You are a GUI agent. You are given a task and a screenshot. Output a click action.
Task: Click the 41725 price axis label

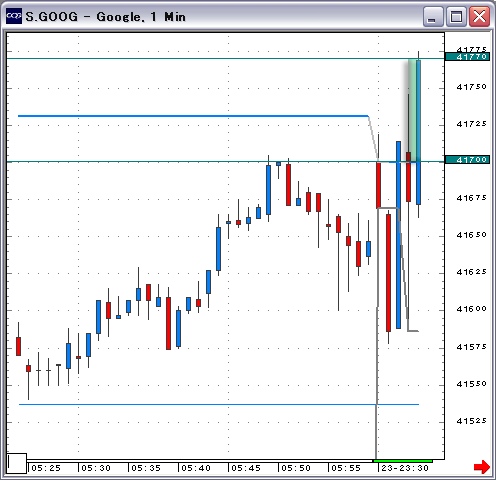tap(471, 124)
